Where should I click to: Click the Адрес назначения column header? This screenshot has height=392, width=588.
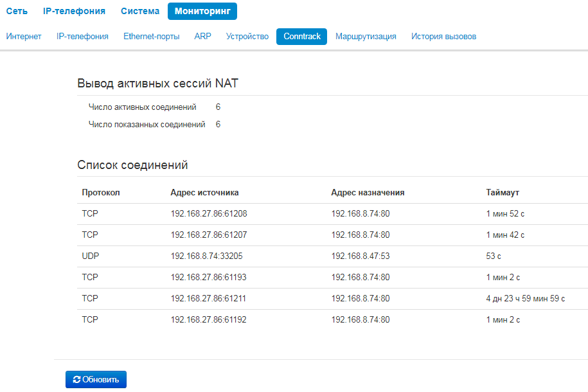coord(368,192)
